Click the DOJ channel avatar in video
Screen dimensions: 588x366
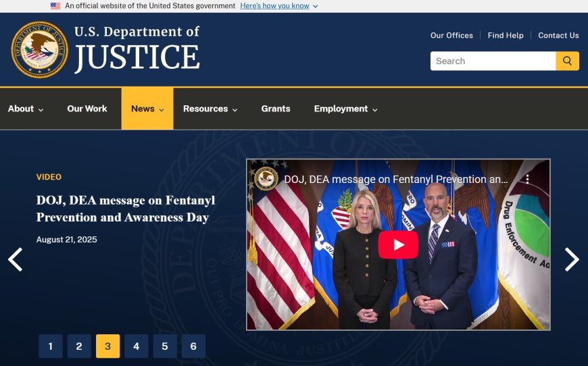(x=266, y=179)
